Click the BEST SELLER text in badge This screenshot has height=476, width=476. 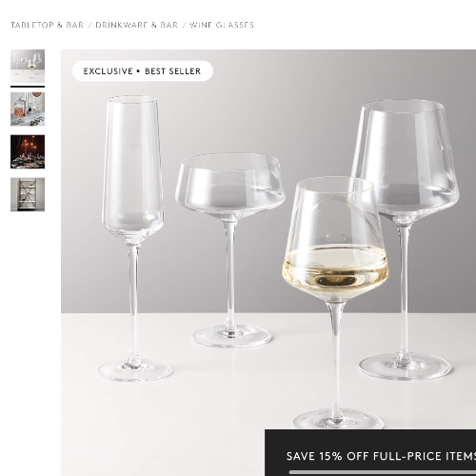pyautogui.click(x=173, y=71)
